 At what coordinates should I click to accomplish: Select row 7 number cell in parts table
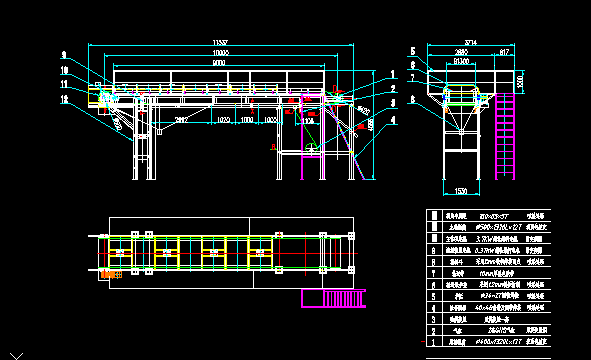pyautogui.click(x=433, y=273)
